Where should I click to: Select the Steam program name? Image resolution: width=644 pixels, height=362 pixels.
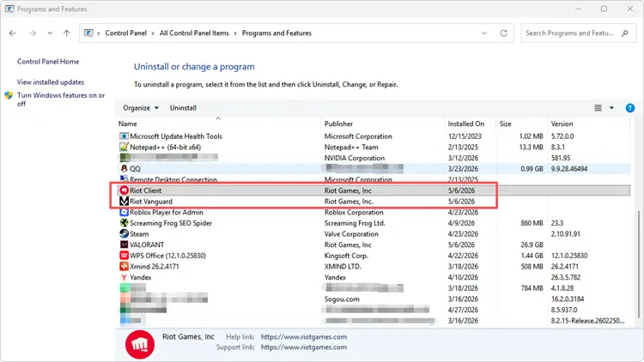pyautogui.click(x=139, y=234)
